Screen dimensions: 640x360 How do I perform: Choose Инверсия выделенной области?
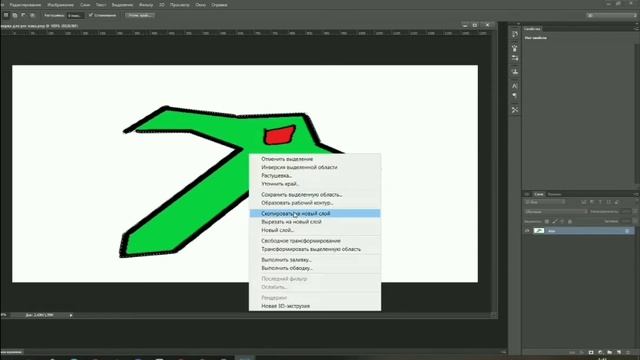pos(315,167)
